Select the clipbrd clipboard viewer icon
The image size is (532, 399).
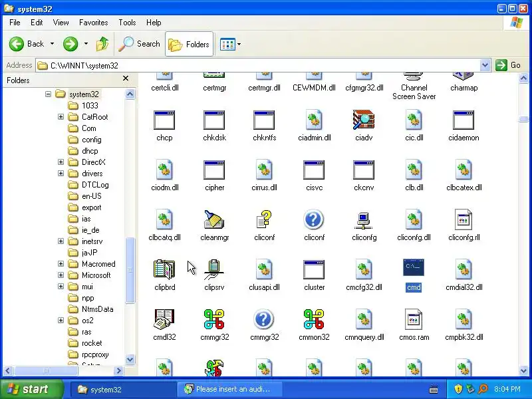click(x=164, y=269)
